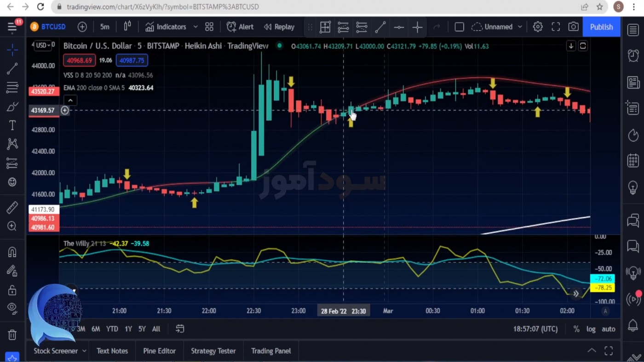Viewport: 644px width, 362px height.
Task: Toggle magnet mode
Action: 12,252
